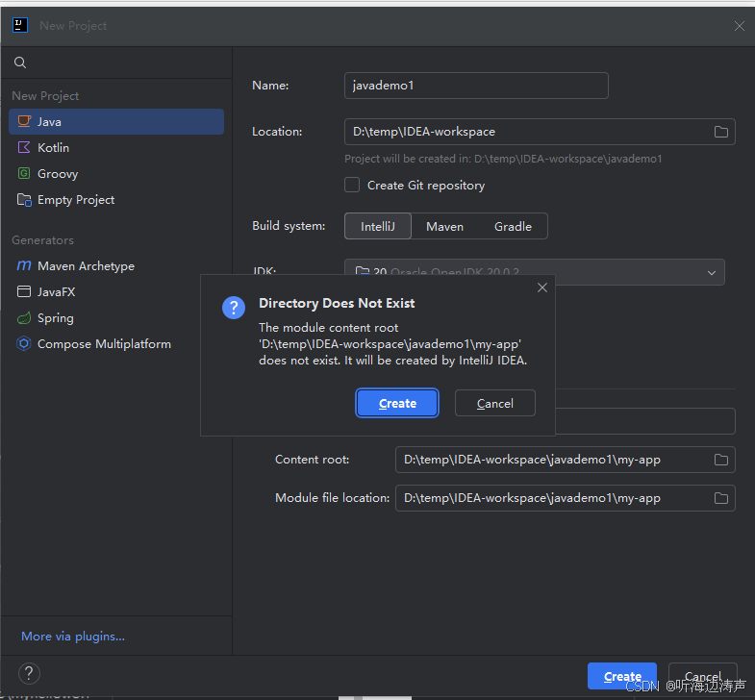Click the Compose Multiplatform hexagon icon
The width and height of the screenshot is (755, 700).
pyautogui.click(x=24, y=343)
